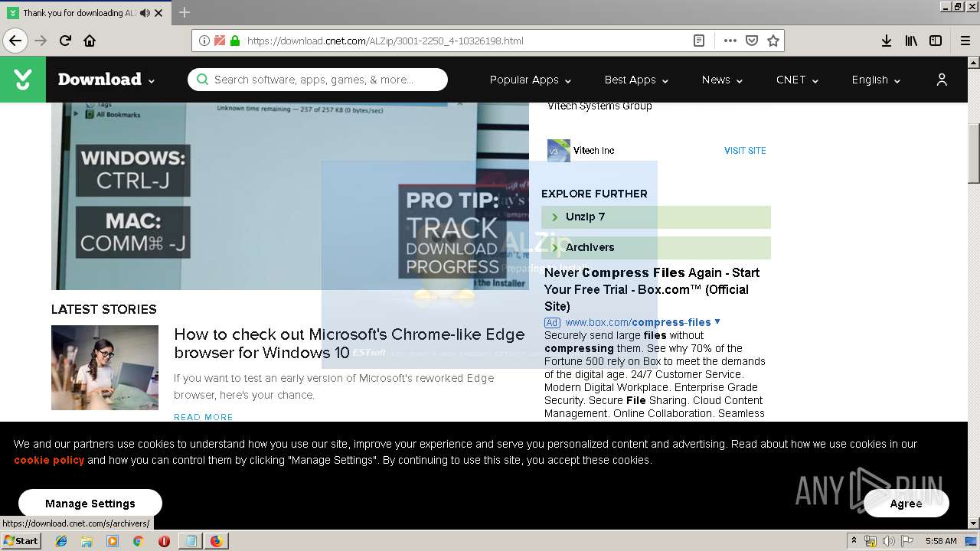Toggle the sidebar icon
The height and width of the screenshot is (551, 980).
pos(936,41)
